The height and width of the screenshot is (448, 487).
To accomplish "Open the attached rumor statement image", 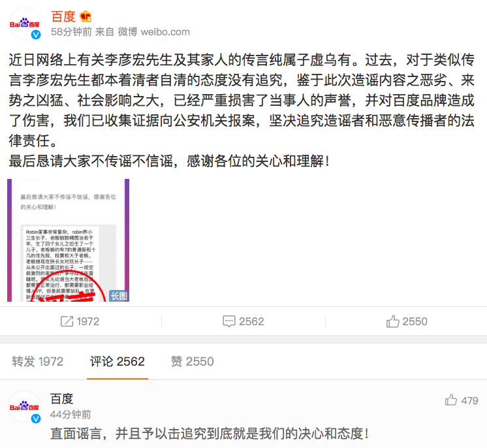I will (68, 240).
